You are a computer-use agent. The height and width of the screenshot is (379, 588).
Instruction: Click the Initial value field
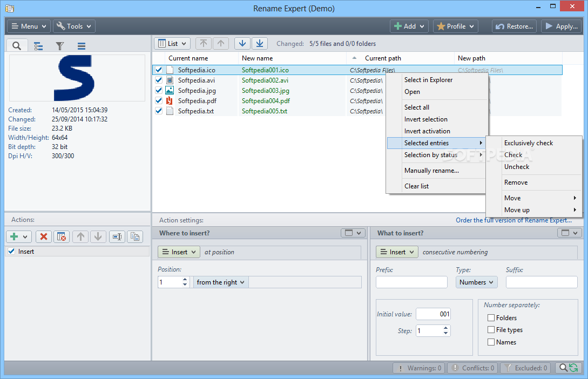click(x=433, y=314)
